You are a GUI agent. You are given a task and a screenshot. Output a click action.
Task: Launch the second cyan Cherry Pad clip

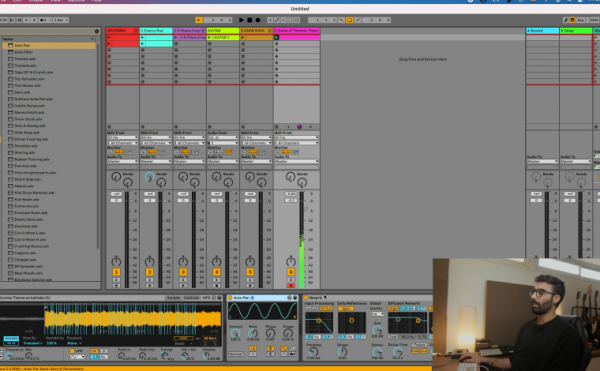tap(142, 44)
